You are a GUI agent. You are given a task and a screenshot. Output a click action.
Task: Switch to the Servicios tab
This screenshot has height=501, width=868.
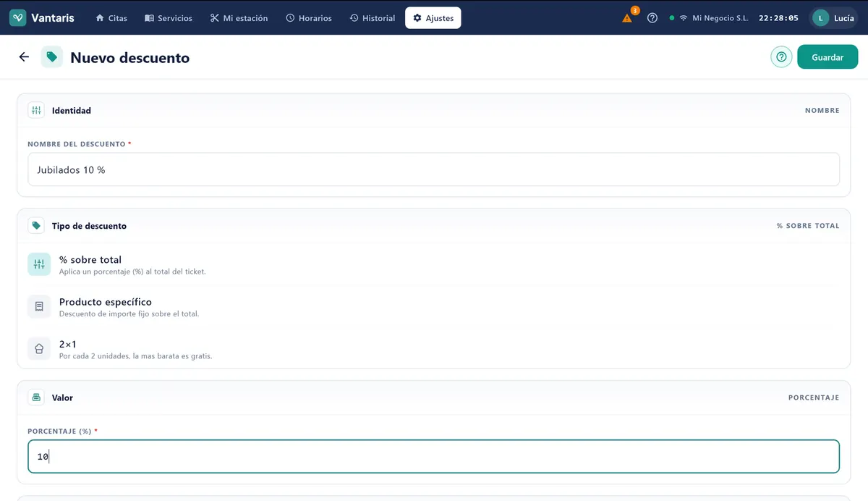click(169, 18)
